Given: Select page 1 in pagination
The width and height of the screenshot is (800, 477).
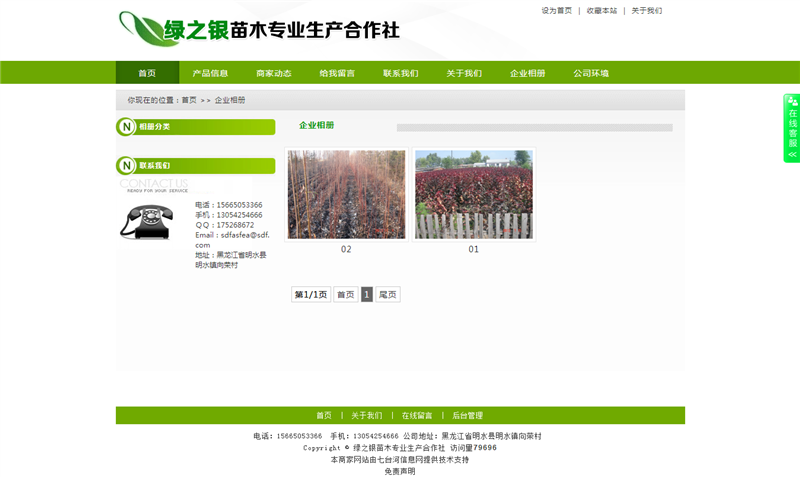Looking at the screenshot, I should [x=367, y=295].
